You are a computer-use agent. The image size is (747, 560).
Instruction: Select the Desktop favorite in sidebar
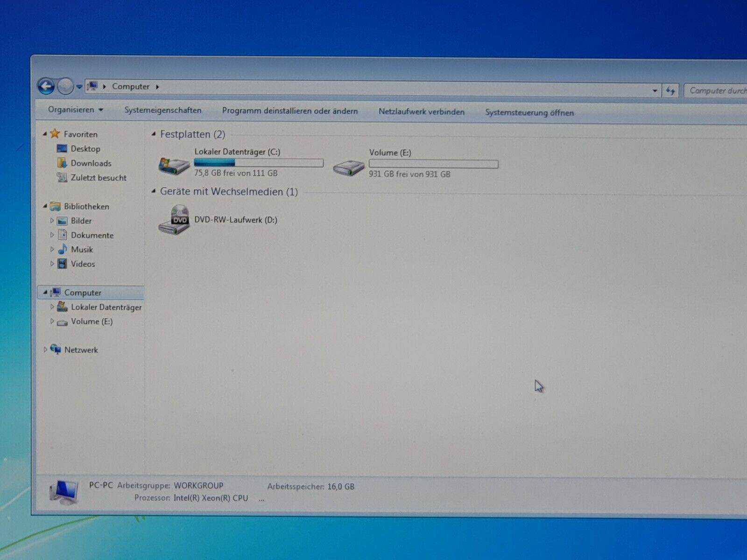(85, 149)
